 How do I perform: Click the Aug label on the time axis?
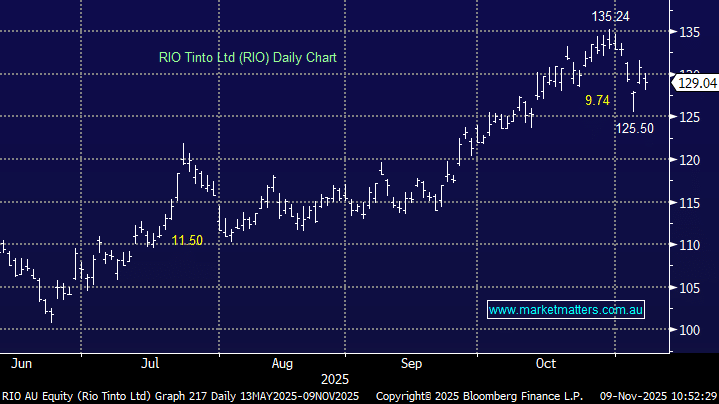pyautogui.click(x=281, y=362)
